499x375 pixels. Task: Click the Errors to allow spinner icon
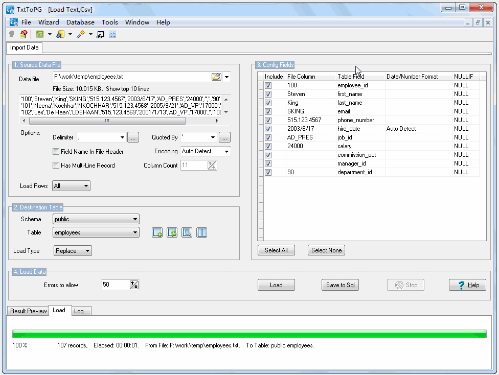tap(134, 285)
